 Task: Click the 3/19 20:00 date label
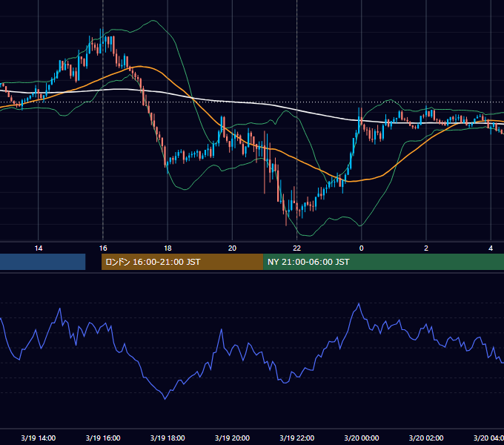pos(232,438)
